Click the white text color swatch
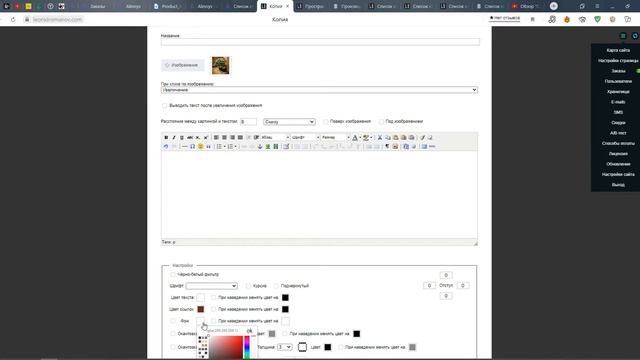640x360 pixels. (x=200, y=298)
